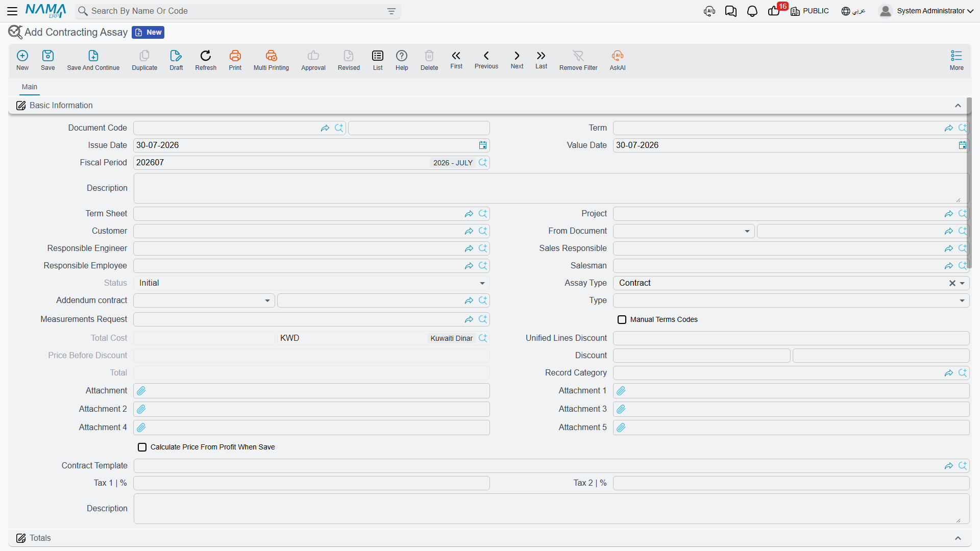The image size is (980, 551).
Task: Clear the Assay Type Contract selection
Action: 952,283
